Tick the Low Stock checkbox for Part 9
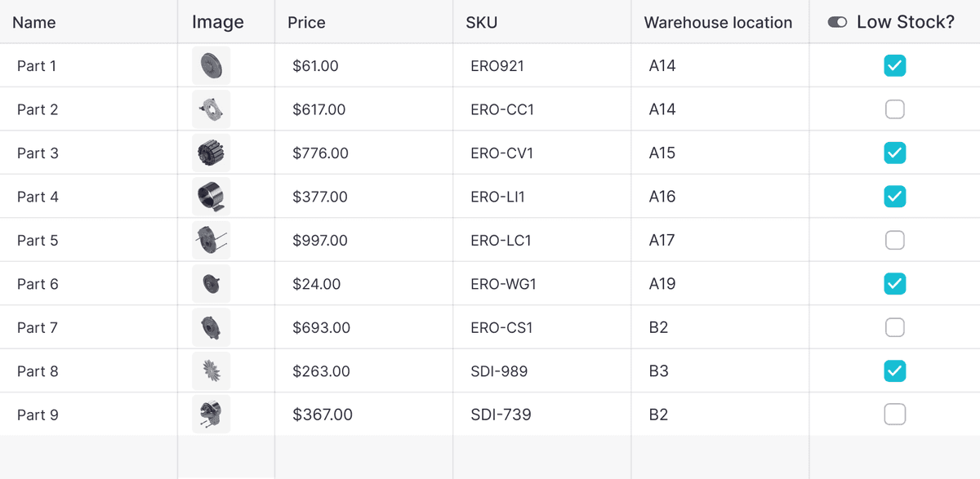The width and height of the screenshot is (980, 479). [x=895, y=415]
